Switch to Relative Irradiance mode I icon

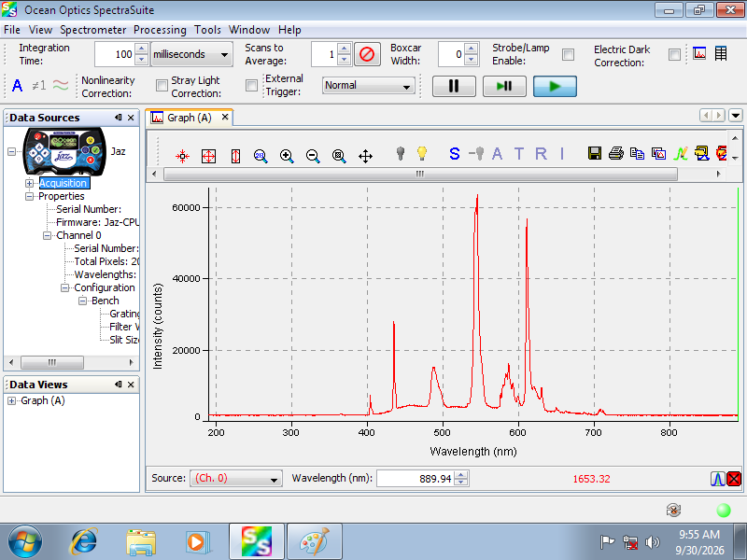562,153
